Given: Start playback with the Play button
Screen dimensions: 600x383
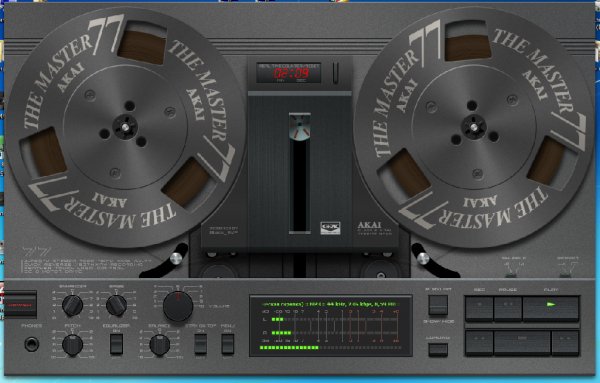Looking at the screenshot, I should (551, 308).
